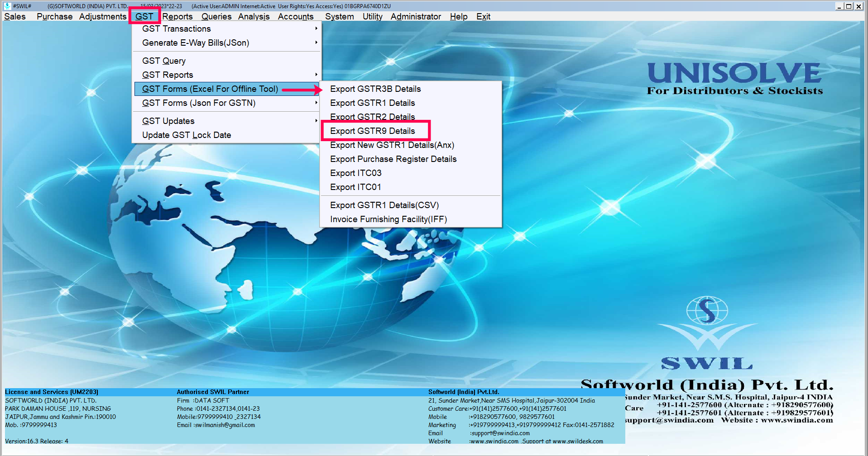Click submenu arrow beside GST Transactions
The width and height of the screenshot is (868, 456).
(316, 28)
